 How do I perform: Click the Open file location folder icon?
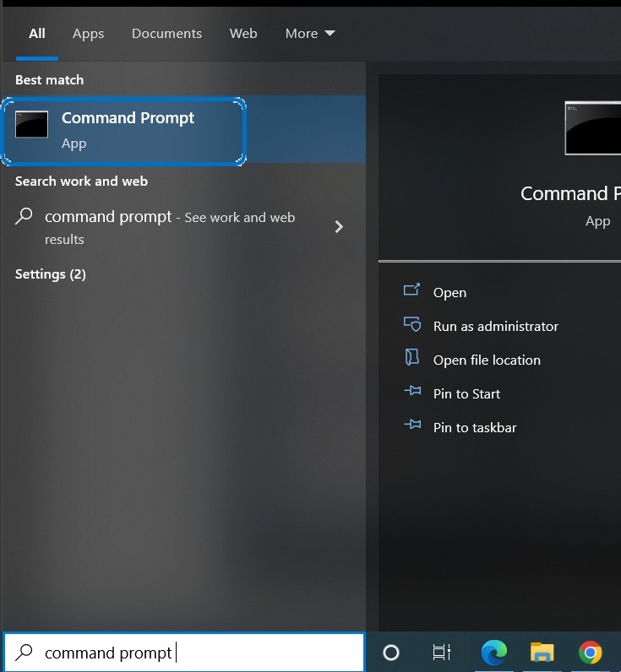pos(411,359)
